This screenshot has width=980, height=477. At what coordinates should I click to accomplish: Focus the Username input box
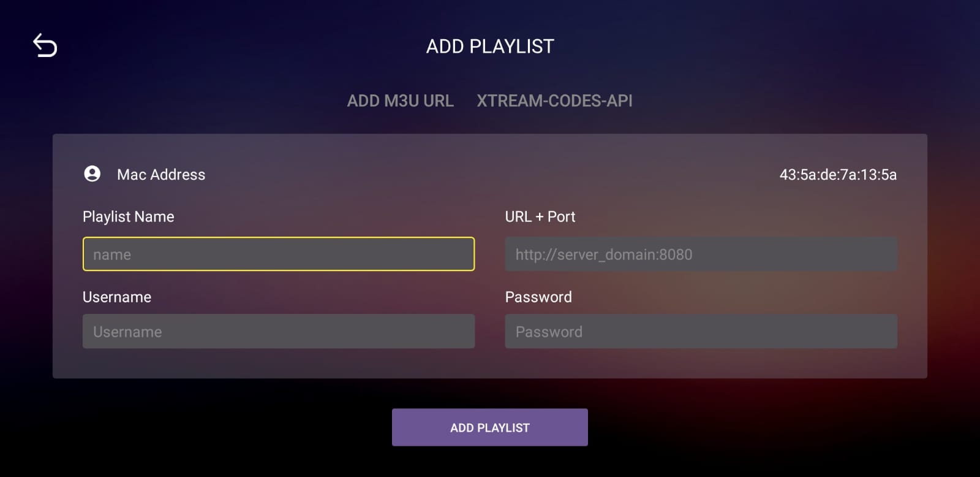(279, 331)
